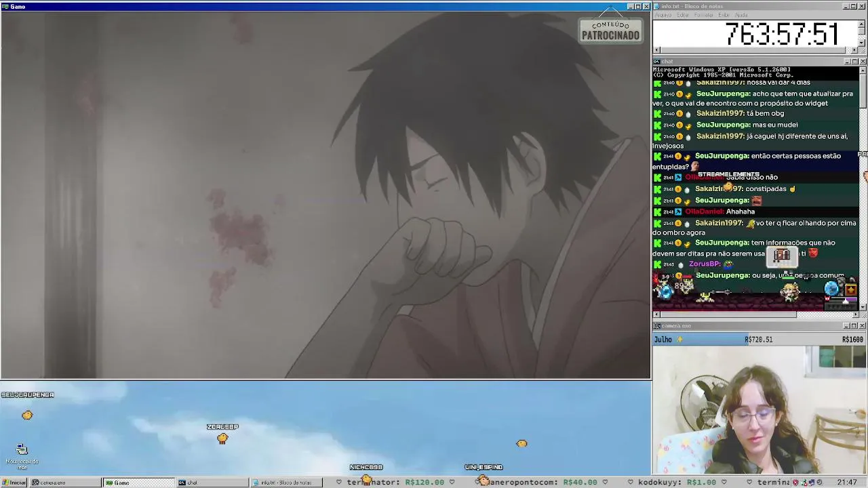Click the taskbar clock showing 21:47

[x=847, y=483]
